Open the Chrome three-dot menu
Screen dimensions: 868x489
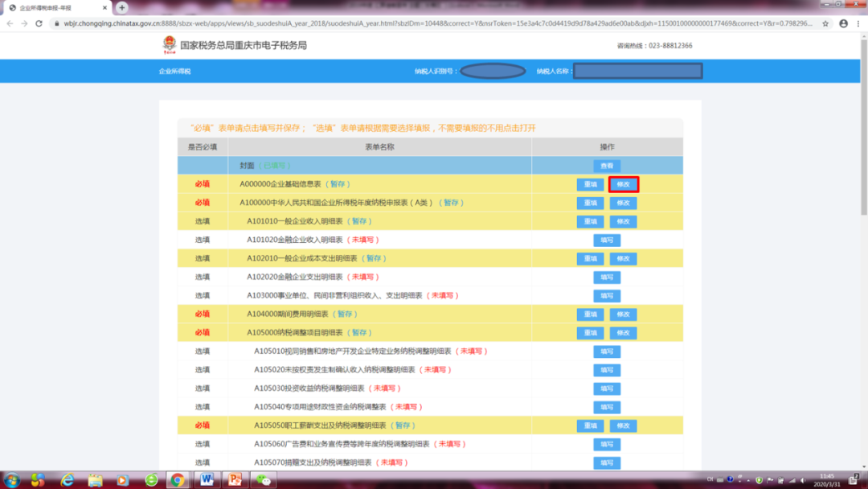tap(858, 24)
